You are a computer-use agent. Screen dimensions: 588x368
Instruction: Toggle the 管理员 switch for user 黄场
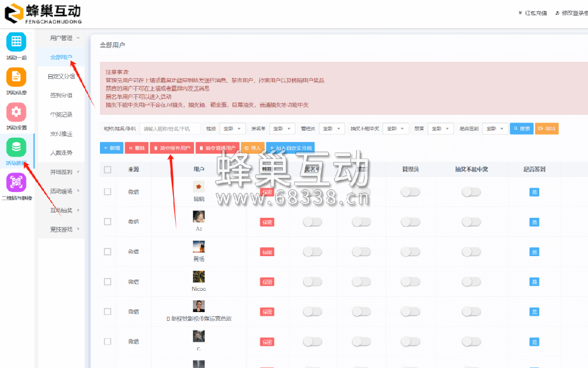410,251
